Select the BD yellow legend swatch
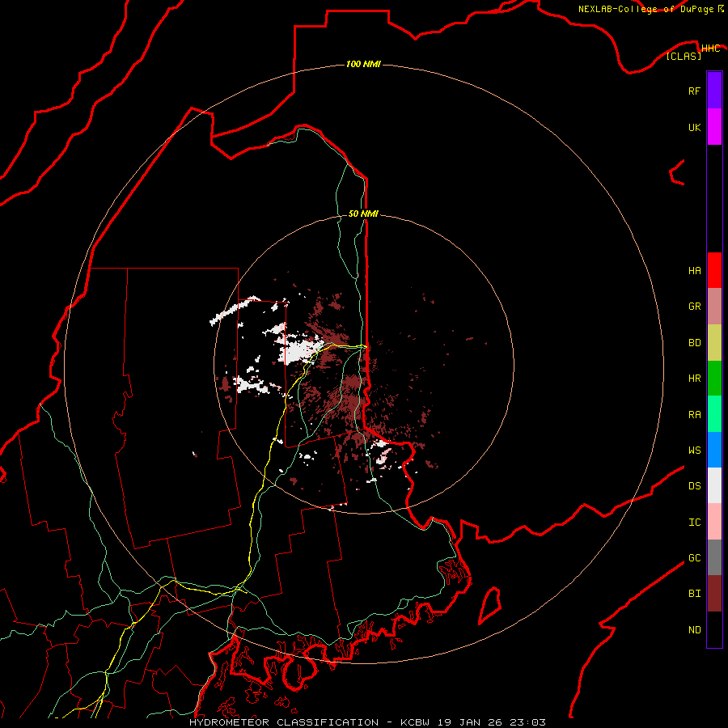The image size is (728, 728). 714,343
